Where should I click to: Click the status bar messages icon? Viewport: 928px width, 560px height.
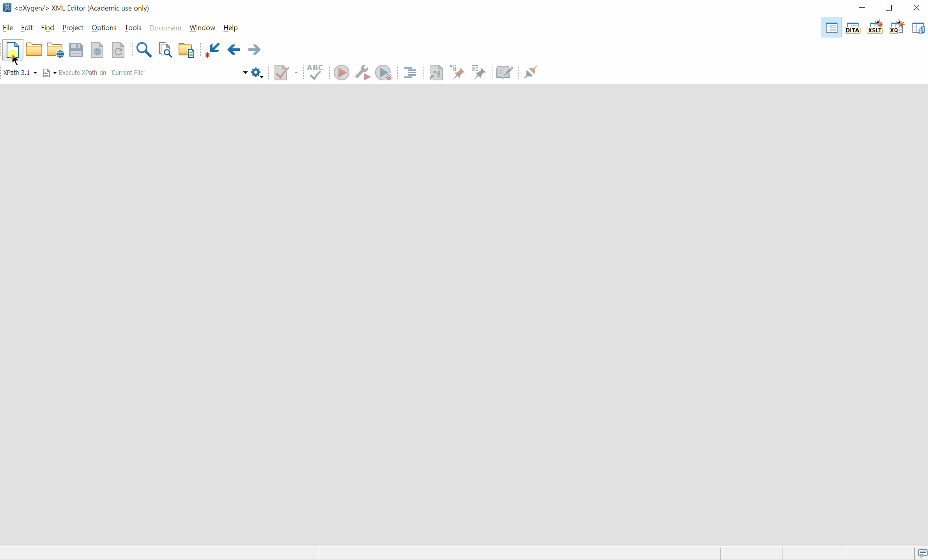point(922,553)
